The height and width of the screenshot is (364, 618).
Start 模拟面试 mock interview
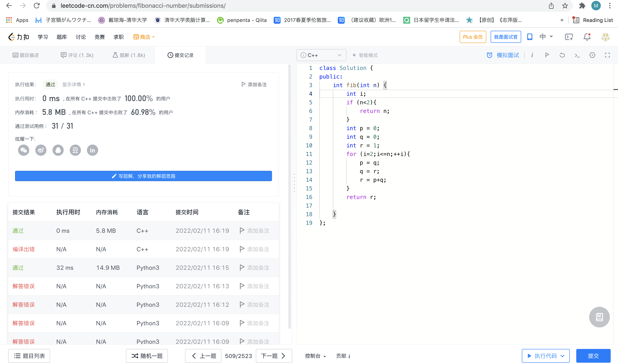(x=503, y=55)
